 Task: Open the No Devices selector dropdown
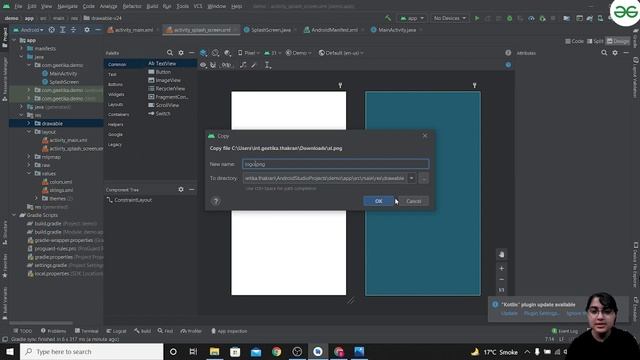point(449,18)
